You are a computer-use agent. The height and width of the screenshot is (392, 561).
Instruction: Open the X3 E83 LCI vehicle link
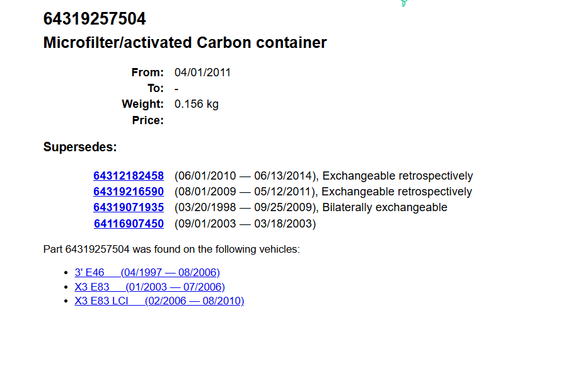[x=159, y=301]
